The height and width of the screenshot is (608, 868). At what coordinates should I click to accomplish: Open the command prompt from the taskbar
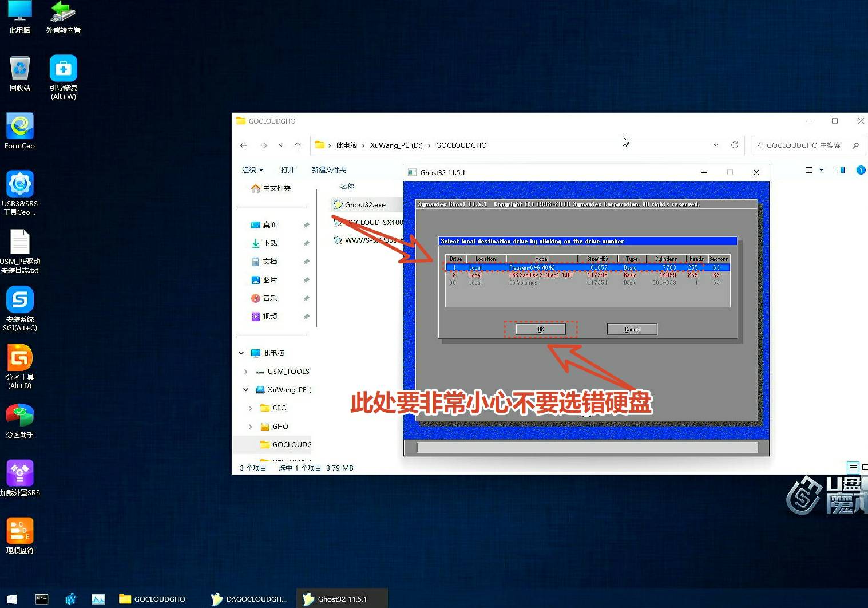(x=43, y=598)
